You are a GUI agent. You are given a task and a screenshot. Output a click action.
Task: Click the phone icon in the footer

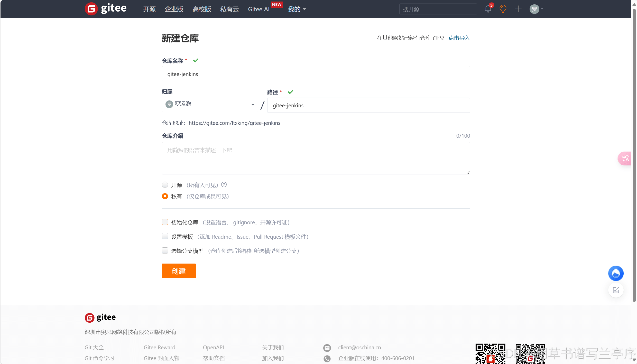(x=327, y=358)
